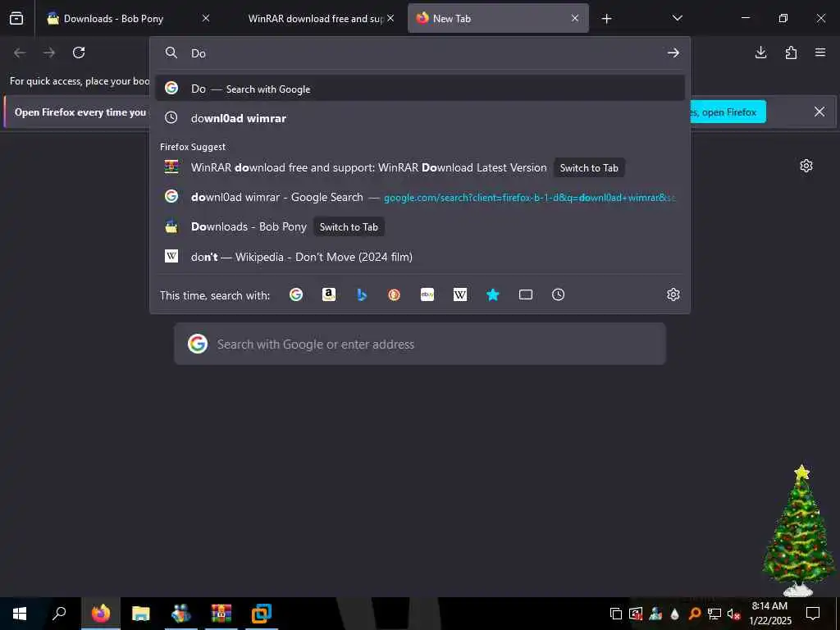Open search settings gear in suggestions
This screenshot has height=630, width=840.
[x=673, y=294]
